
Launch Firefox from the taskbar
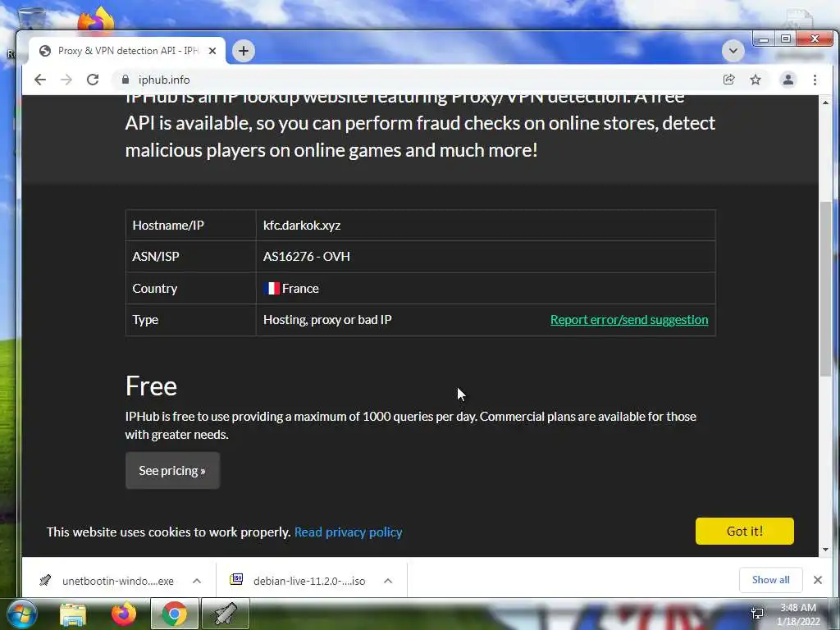(124, 614)
